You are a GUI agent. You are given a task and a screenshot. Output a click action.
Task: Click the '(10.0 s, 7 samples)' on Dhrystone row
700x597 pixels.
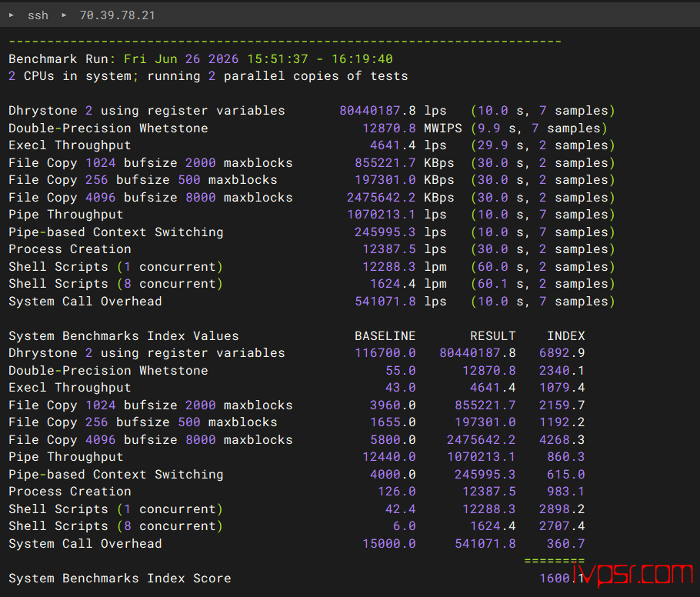[543, 111]
